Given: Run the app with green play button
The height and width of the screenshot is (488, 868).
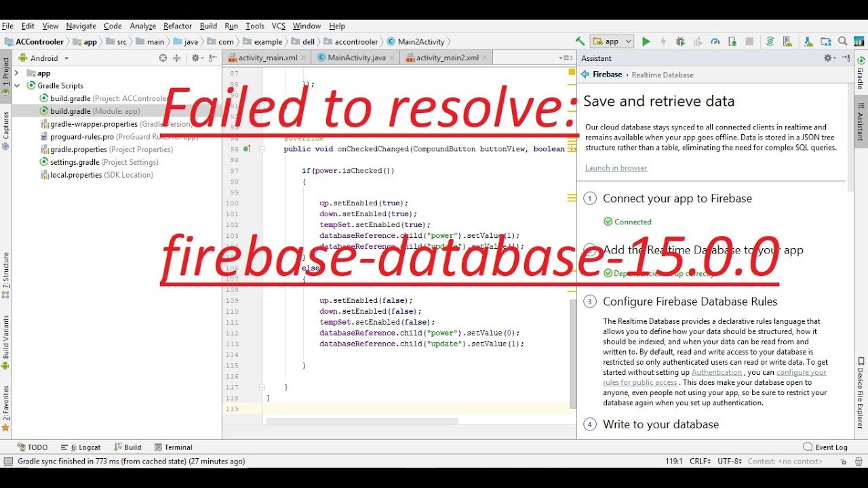Looking at the screenshot, I should click(x=646, y=41).
